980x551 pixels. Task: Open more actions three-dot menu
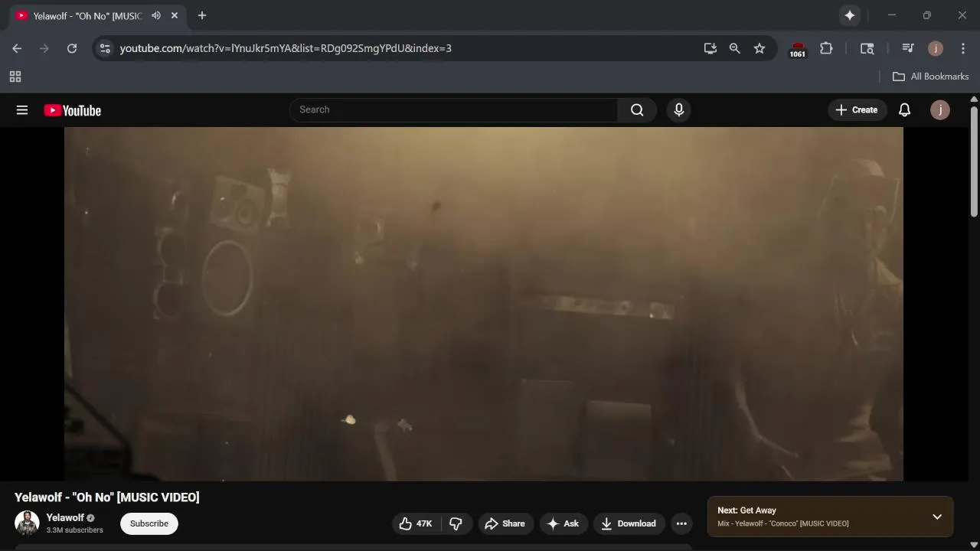[681, 523]
